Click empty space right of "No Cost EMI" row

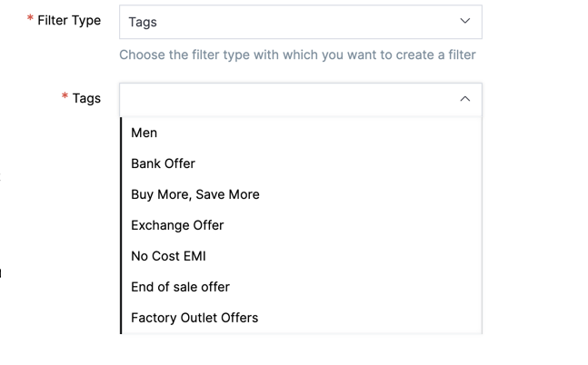tap(364, 256)
